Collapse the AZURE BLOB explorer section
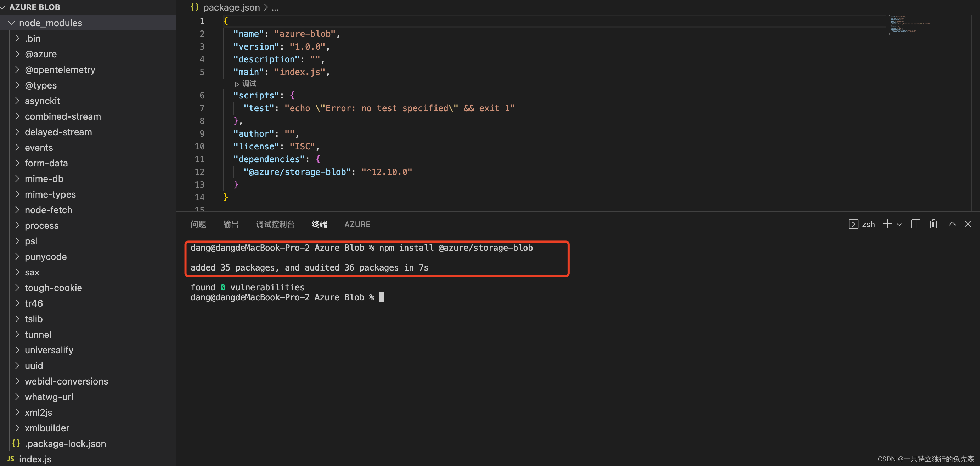Image resolution: width=980 pixels, height=466 pixels. point(3,7)
